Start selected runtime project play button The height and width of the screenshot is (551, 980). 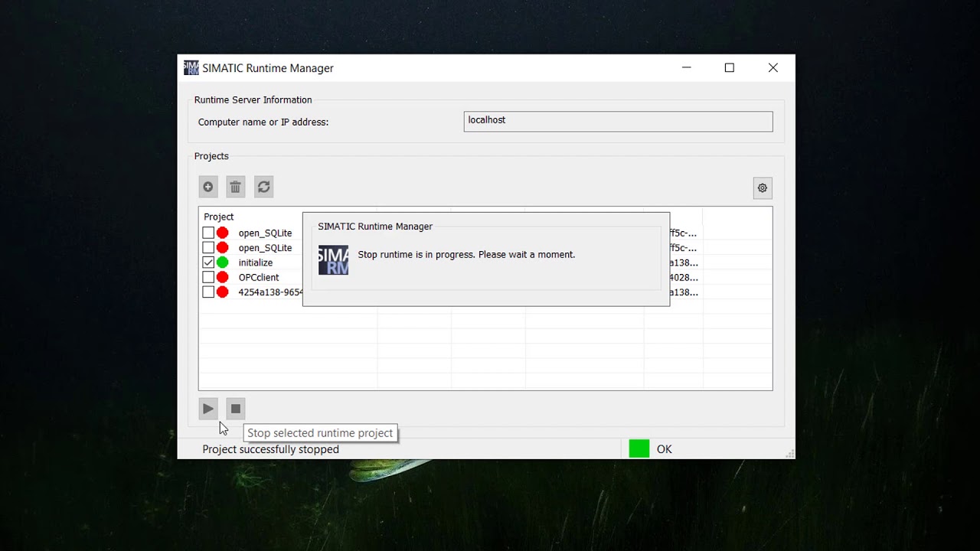(x=208, y=409)
